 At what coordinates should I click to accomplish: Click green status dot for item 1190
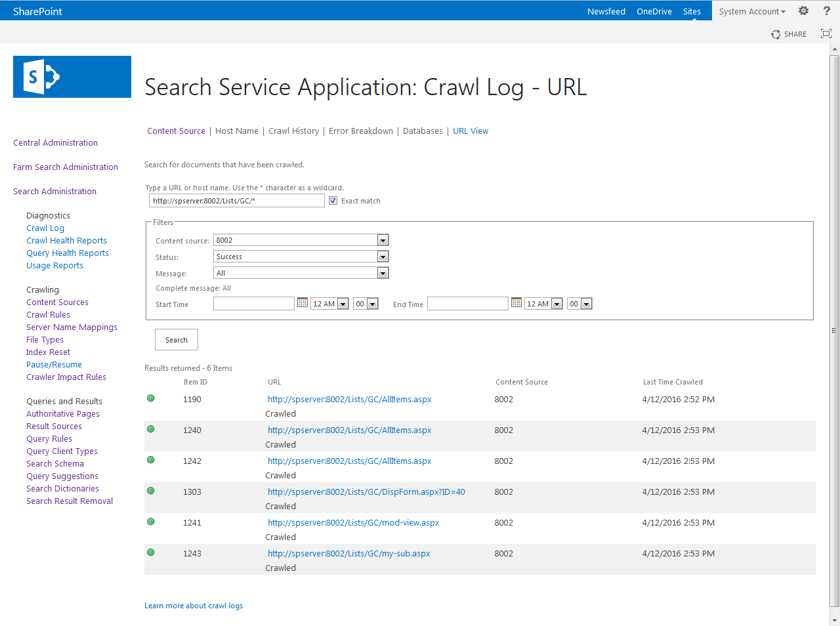(x=151, y=398)
